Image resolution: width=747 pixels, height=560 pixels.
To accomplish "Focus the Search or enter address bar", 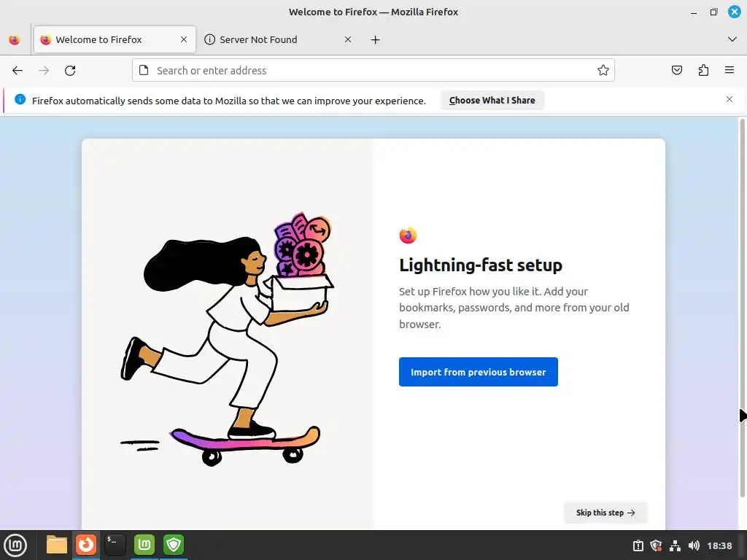I will tap(373, 71).
